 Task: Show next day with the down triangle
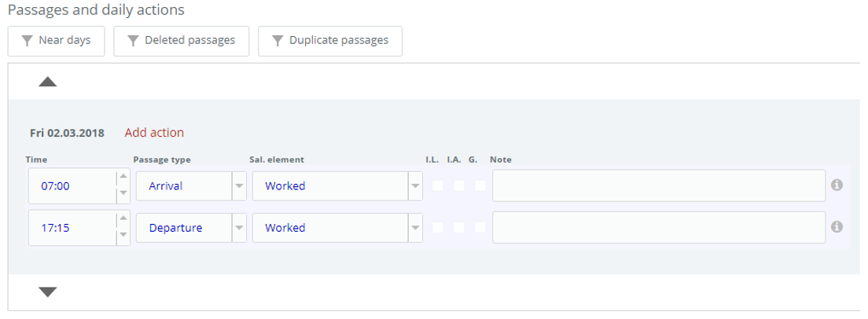click(48, 292)
